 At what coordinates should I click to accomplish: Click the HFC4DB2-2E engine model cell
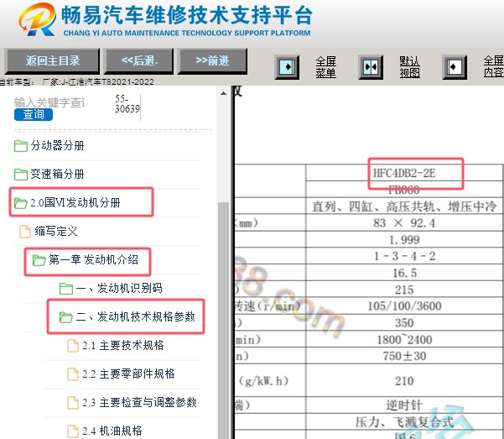pyautogui.click(x=404, y=174)
